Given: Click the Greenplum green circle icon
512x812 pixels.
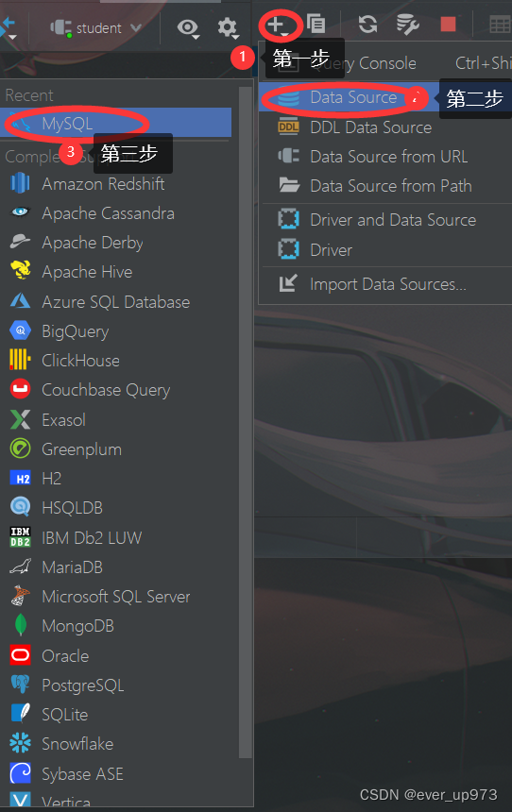Looking at the screenshot, I should coord(20,448).
